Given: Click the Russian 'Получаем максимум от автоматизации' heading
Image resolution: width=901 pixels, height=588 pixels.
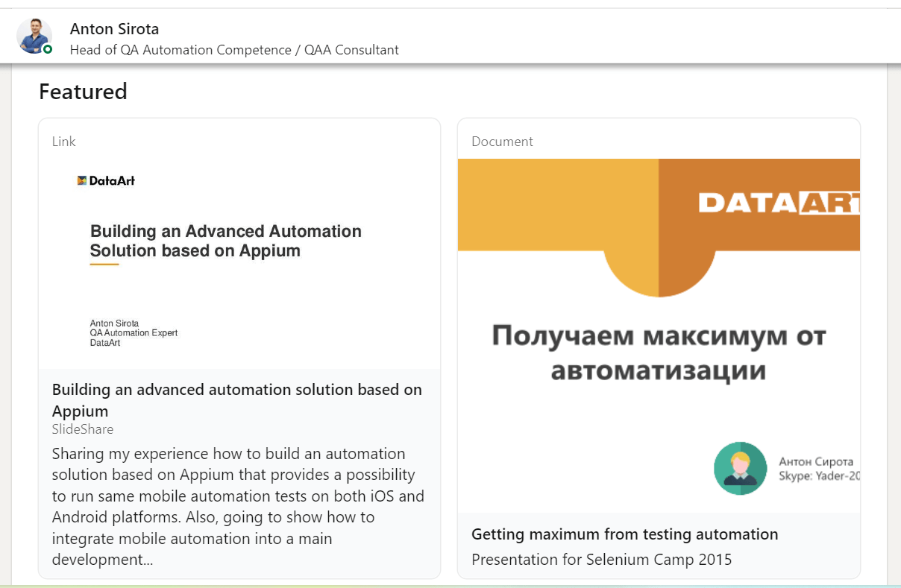Looking at the screenshot, I should coord(658,353).
